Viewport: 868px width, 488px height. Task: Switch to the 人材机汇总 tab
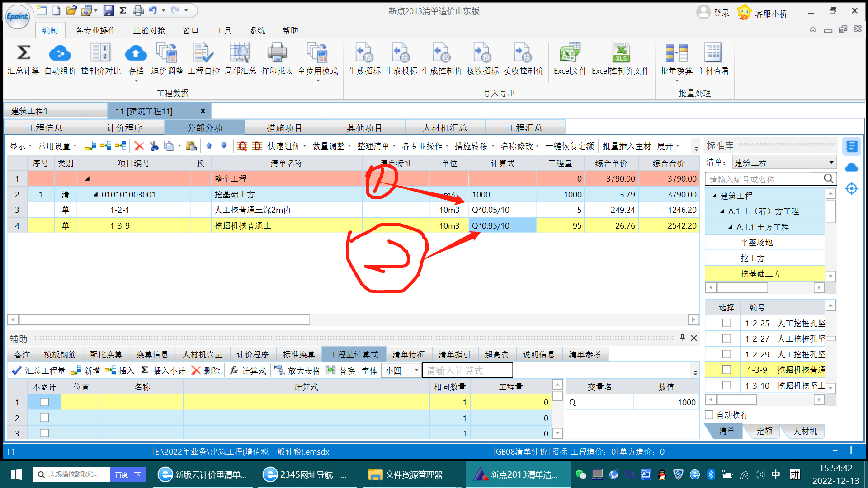[444, 128]
